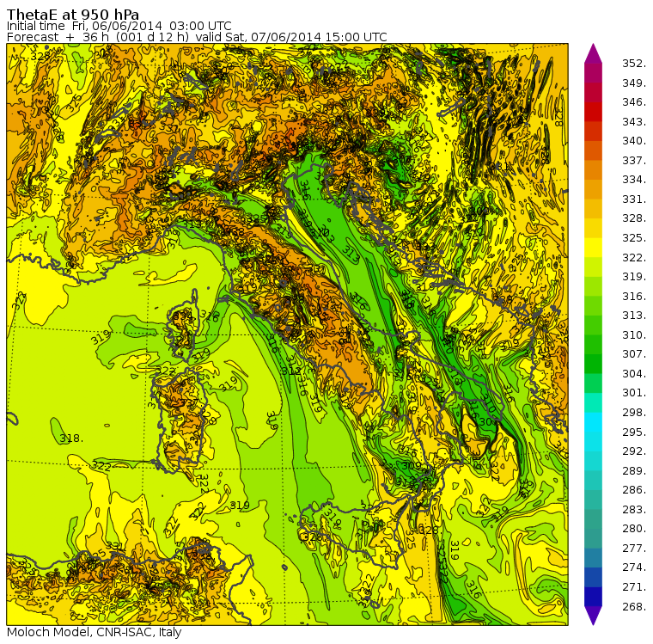Image resolution: width=653 pixels, height=644 pixels.
Task: Click the 277. legend value
Action: [634, 549]
